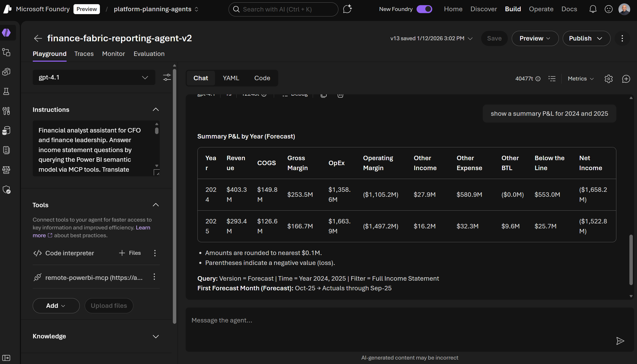Expand the Knowledge section
Screen dimensions: 637x364
tap(156, 336)
